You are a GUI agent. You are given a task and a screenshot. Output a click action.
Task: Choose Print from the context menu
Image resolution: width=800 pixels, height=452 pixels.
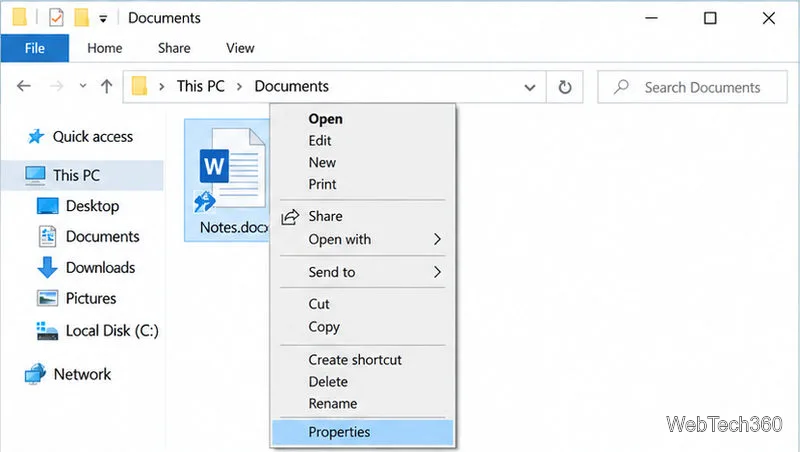pyautogui.click(x=322, y=184)
